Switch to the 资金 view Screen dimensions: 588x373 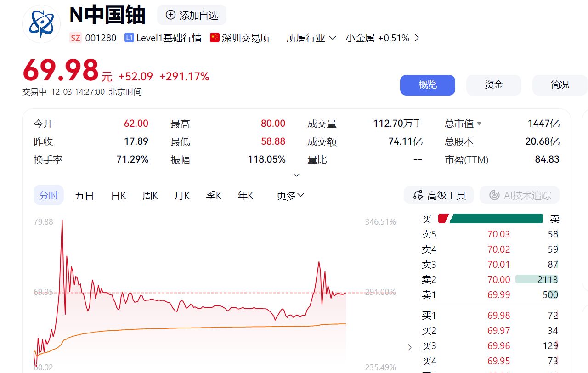click(x=493, y=85)
